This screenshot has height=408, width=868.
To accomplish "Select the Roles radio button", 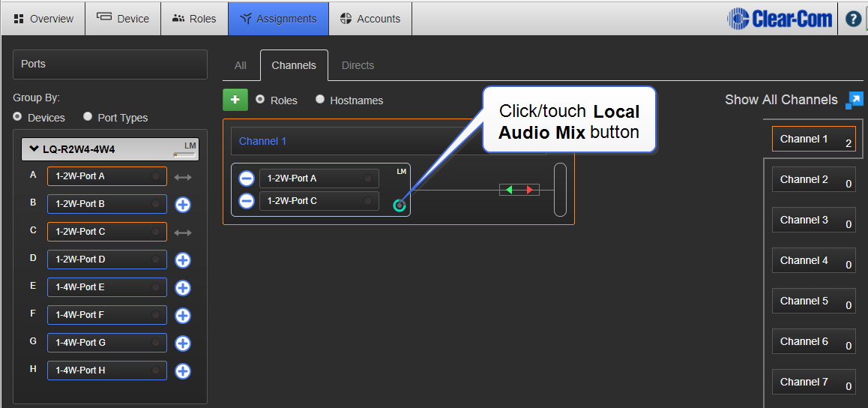I will pos(260,99).
